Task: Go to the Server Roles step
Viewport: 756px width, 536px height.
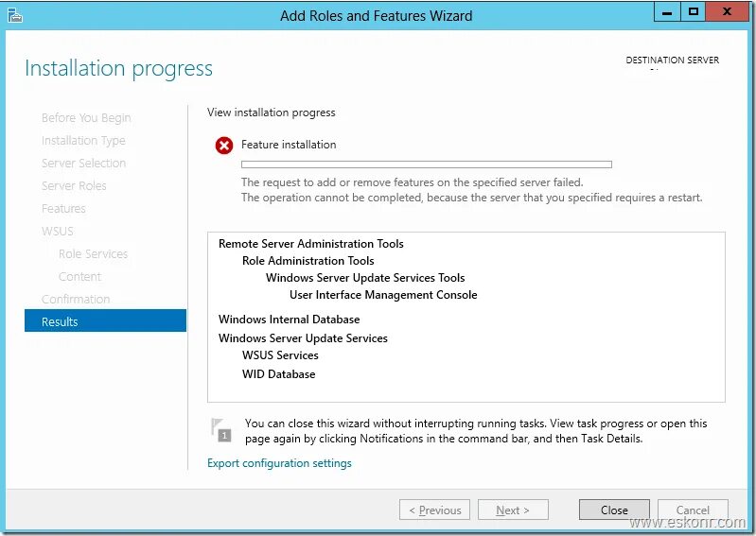Action: tap(74, 186)
